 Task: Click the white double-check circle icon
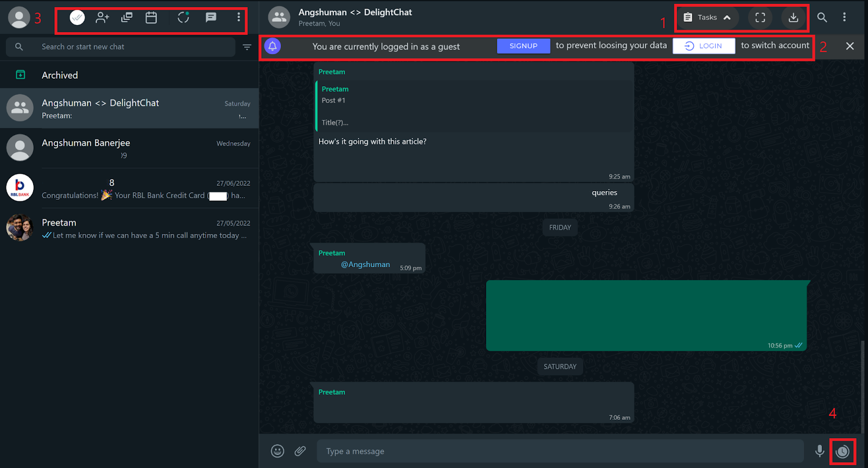tap(78, 18)
